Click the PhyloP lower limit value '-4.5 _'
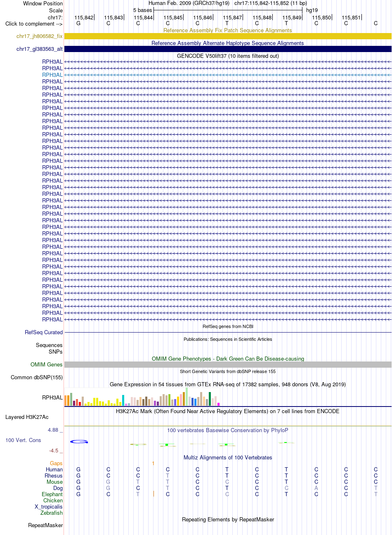The image size is (392, 535). (x=56, y=450)
